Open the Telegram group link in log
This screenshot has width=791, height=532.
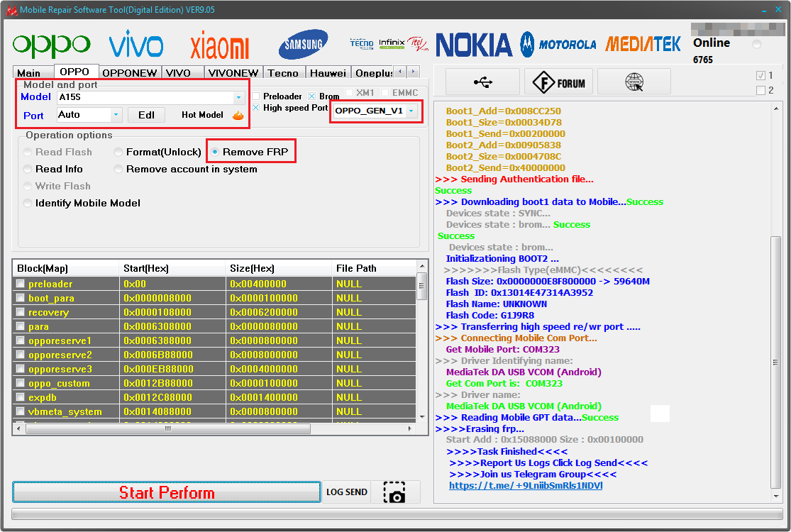(x=526, y=486)
